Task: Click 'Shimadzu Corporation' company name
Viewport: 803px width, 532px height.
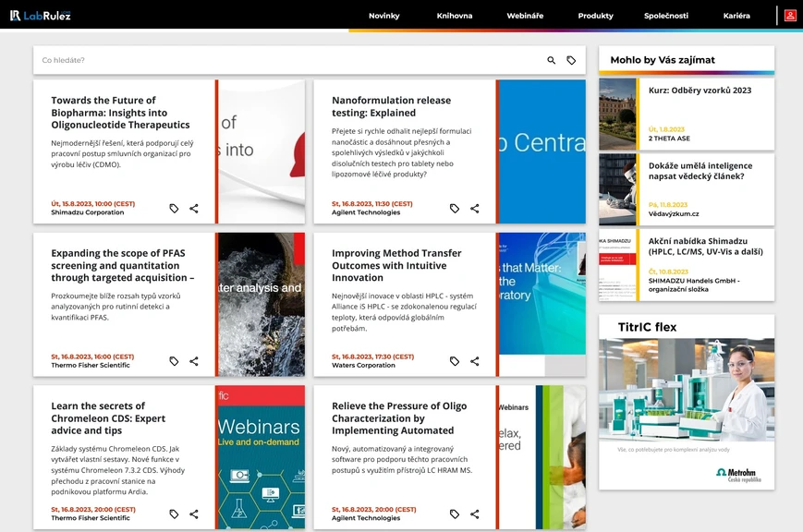Action: coord(88,212)
